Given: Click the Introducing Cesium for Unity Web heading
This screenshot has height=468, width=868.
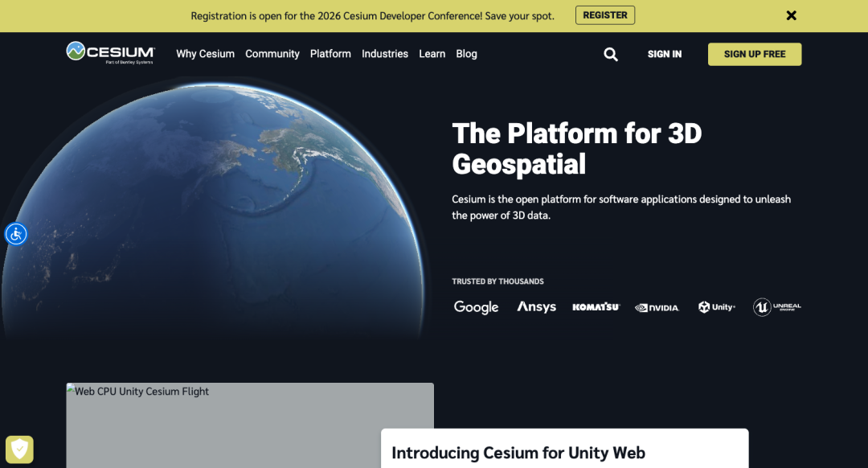Looking at the screenshot, I should coord(518,453).
